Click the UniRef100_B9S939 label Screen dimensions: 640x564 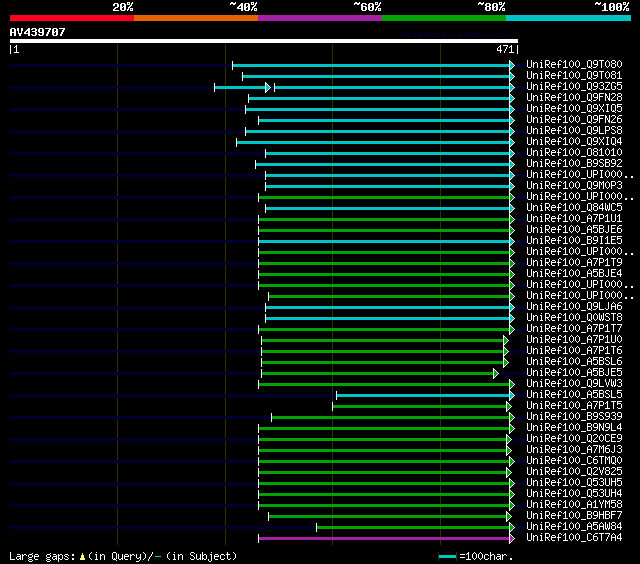[574, 417]
